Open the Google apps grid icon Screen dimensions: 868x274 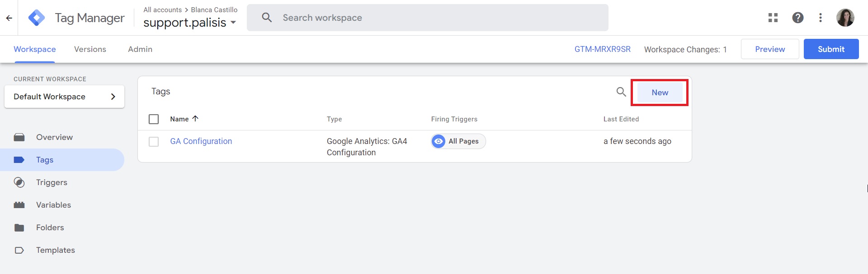tap(773, 18)
